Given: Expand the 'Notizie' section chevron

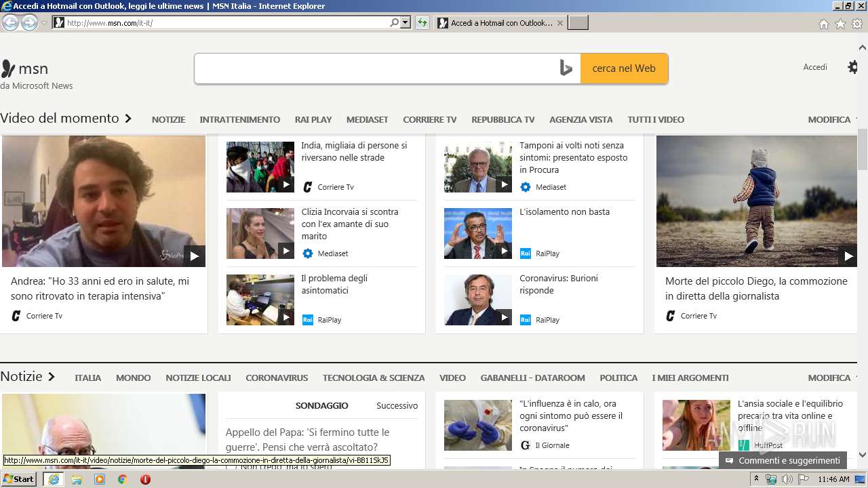Looking at the screenshot, I should [x=52, y=377].
